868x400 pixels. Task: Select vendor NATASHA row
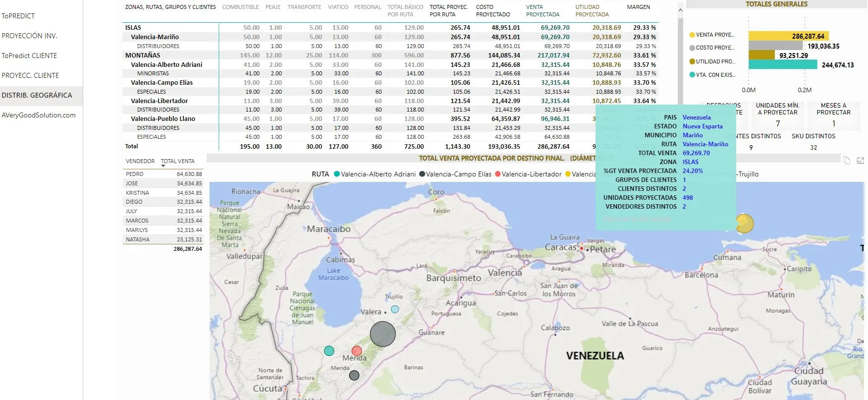click(163, 239)
